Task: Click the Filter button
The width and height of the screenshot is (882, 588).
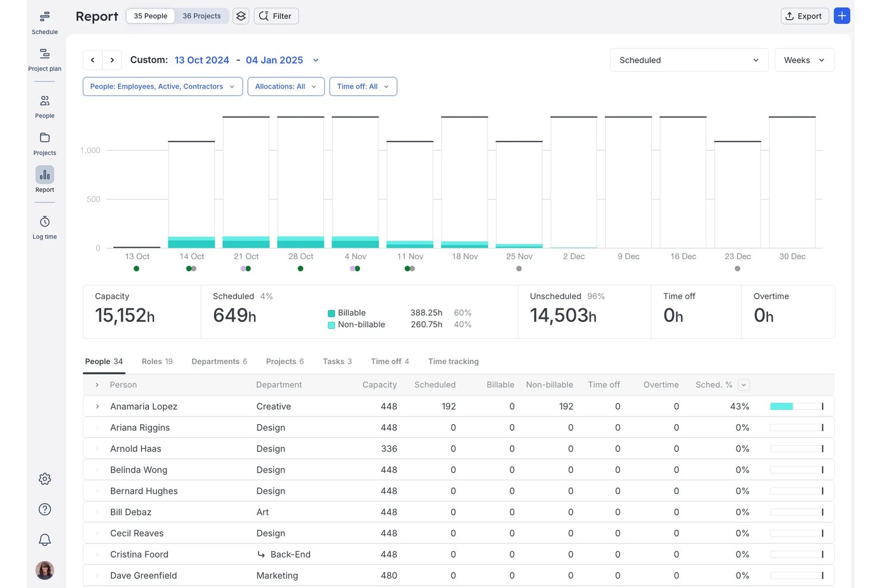Action: (277, 16)
